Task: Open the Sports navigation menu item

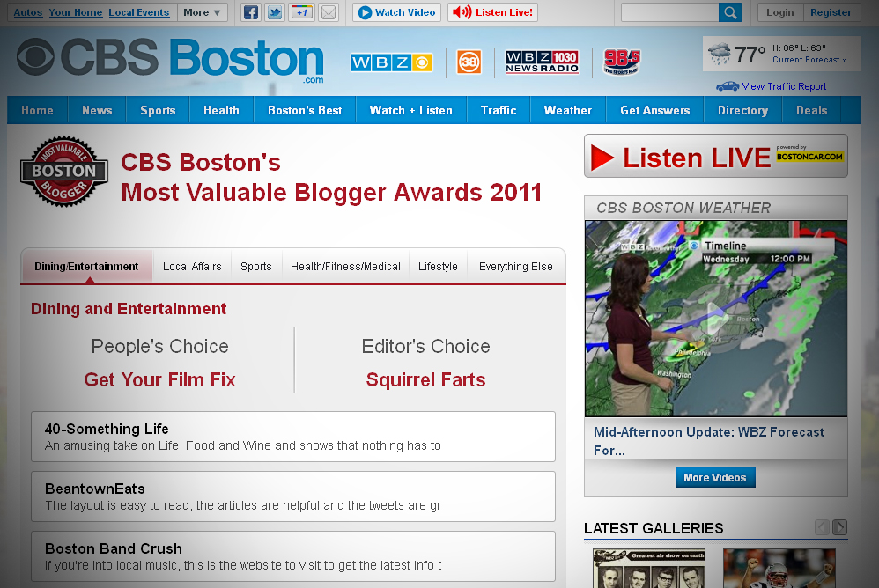Action: [158, 110]
